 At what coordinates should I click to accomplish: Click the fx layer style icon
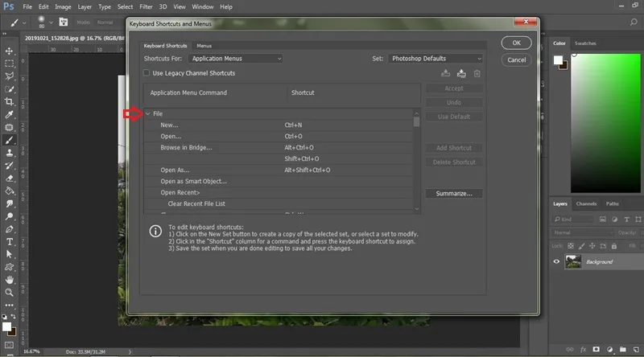coord(583,349)
